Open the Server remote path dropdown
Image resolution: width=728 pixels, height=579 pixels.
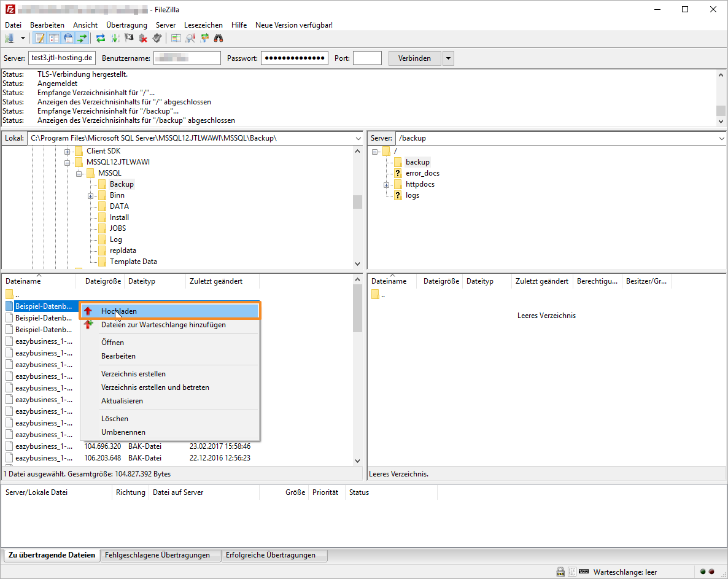click(x=721, y=138)
